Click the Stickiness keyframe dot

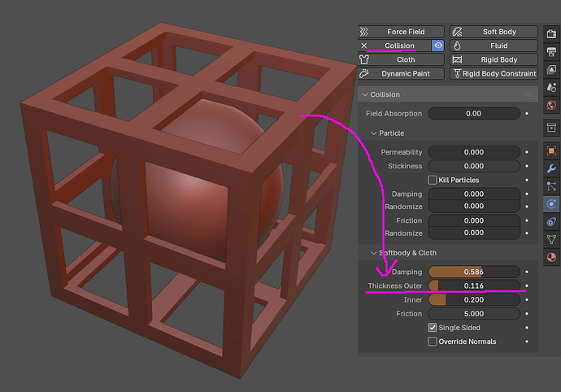coord(527,166)
